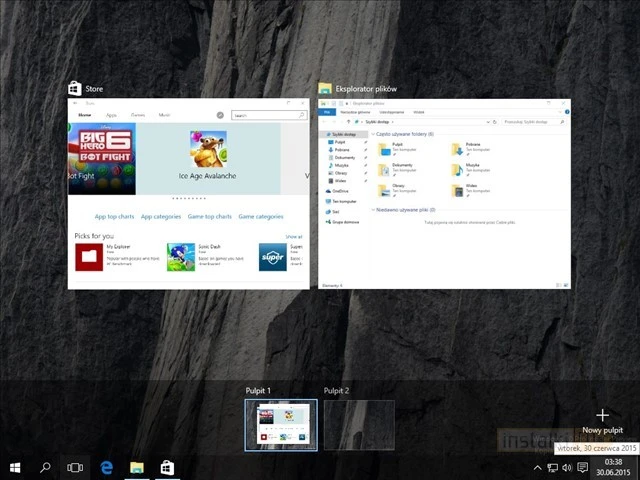Click the taskbar search magnifier icon
Viewport: 640px width, 480px height.
click(x=45, y=467)
